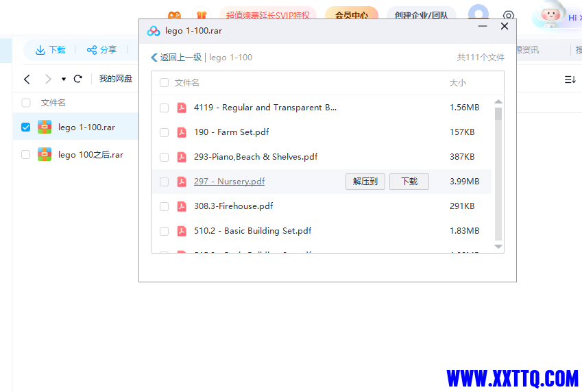The width and height of the screenshot is (582, 392).
Task: Click the PDF icon of 308.3-Firehouse.pdf
Action: (182, 206)
